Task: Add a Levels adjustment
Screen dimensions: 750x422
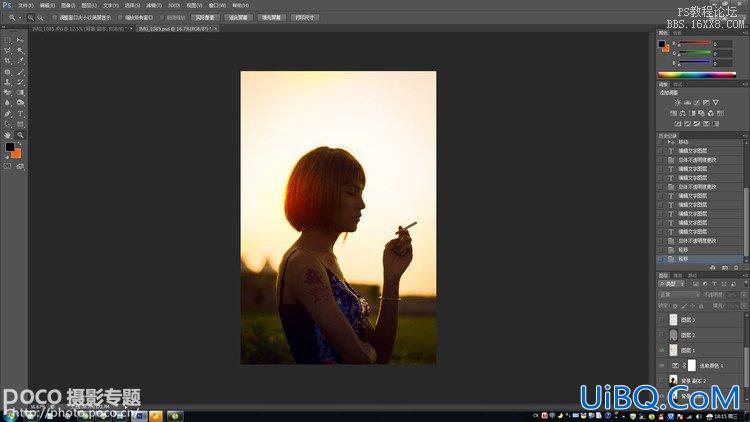Action: 687,102
